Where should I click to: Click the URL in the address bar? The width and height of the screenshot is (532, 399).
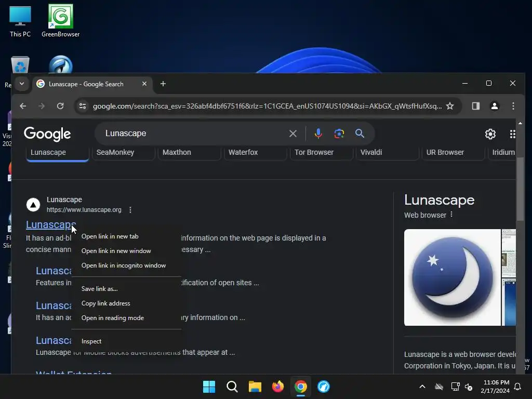click(x=268, y=106)
